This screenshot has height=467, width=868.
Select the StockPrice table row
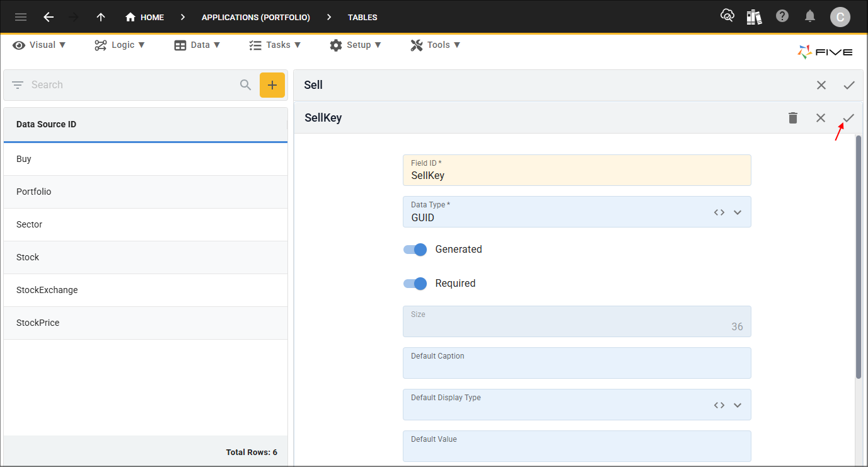(146, 323)
